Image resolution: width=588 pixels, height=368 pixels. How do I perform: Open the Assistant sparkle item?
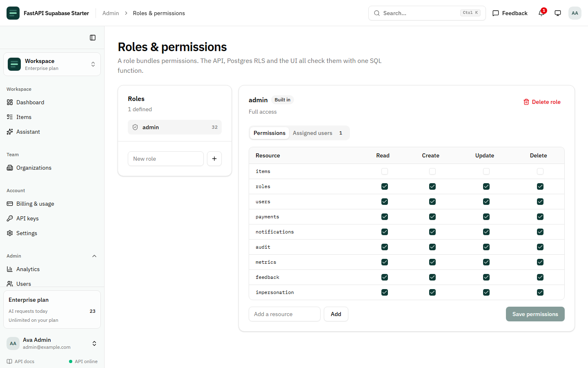(52, 132)
